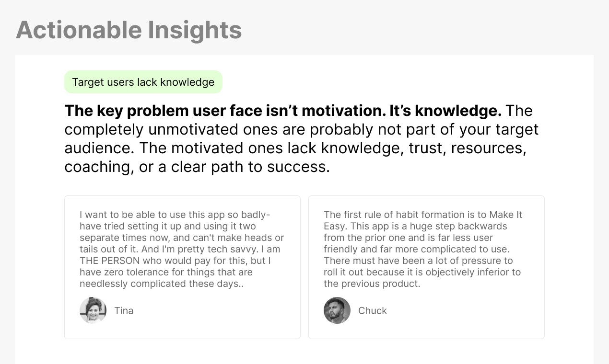This screenshot has height=364, width=609.
Task: Click the 'trust, resources,' words in paragraph
Action: click(468, 148)
